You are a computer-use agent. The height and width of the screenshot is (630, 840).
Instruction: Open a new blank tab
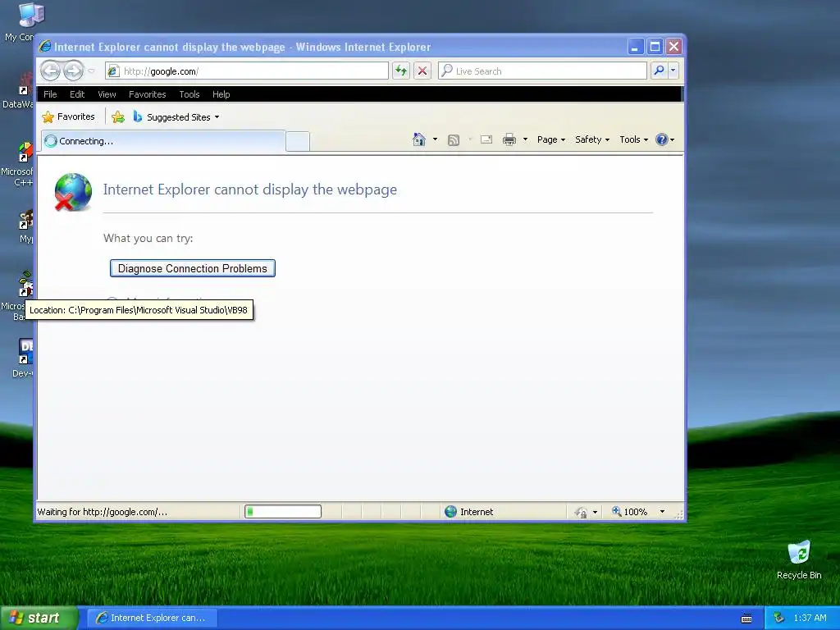(x=297, y=141)
